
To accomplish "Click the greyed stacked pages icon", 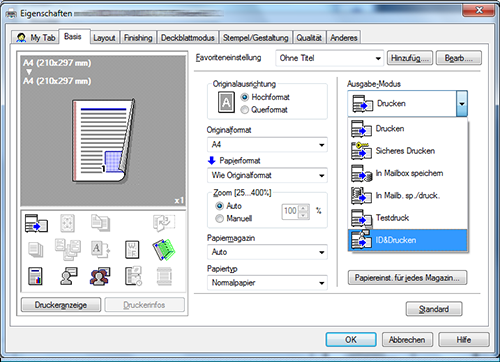I will point(36,250).
